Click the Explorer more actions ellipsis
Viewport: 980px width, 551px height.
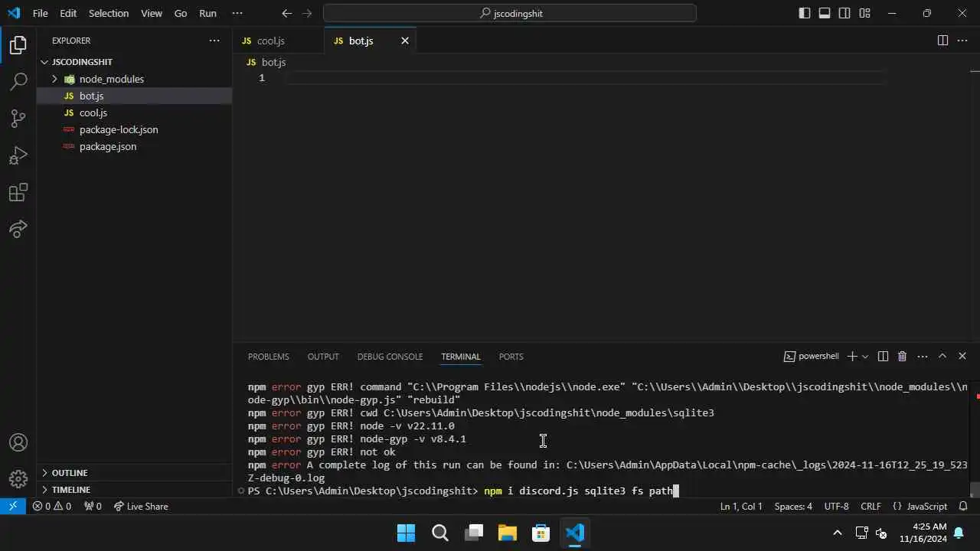(214, 41)
